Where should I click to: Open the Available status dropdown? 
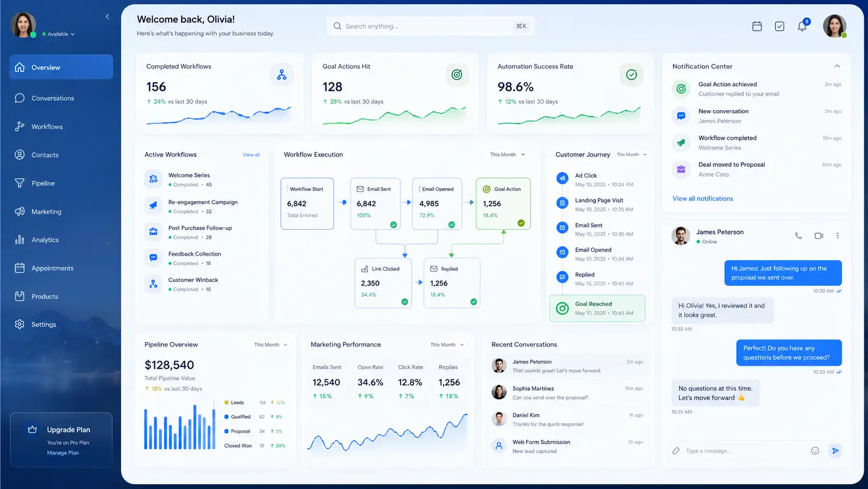[58, 34]
